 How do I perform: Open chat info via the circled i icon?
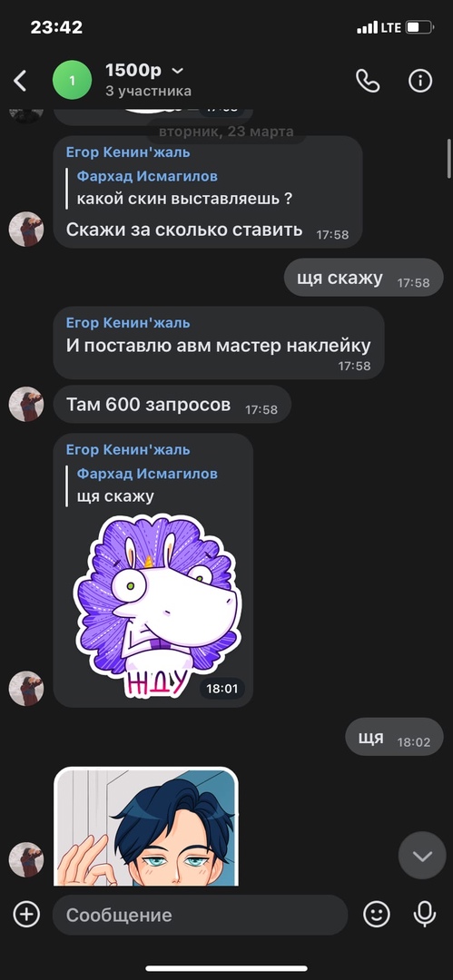point(420,81)
